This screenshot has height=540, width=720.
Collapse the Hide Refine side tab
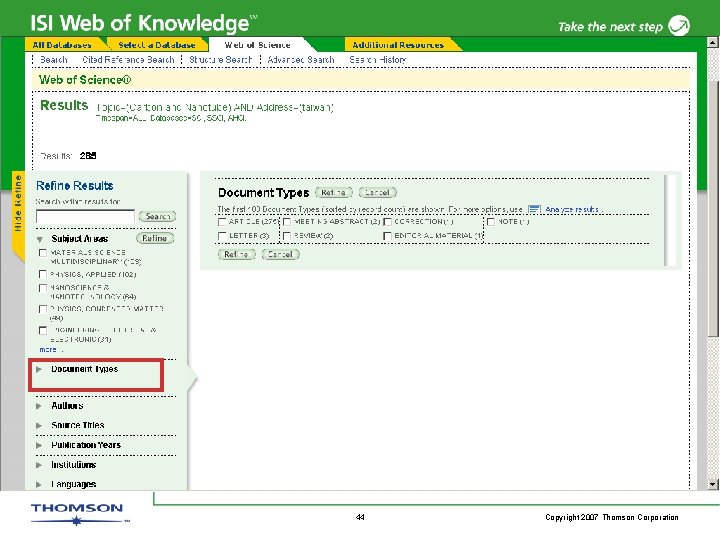coord(18,204)
